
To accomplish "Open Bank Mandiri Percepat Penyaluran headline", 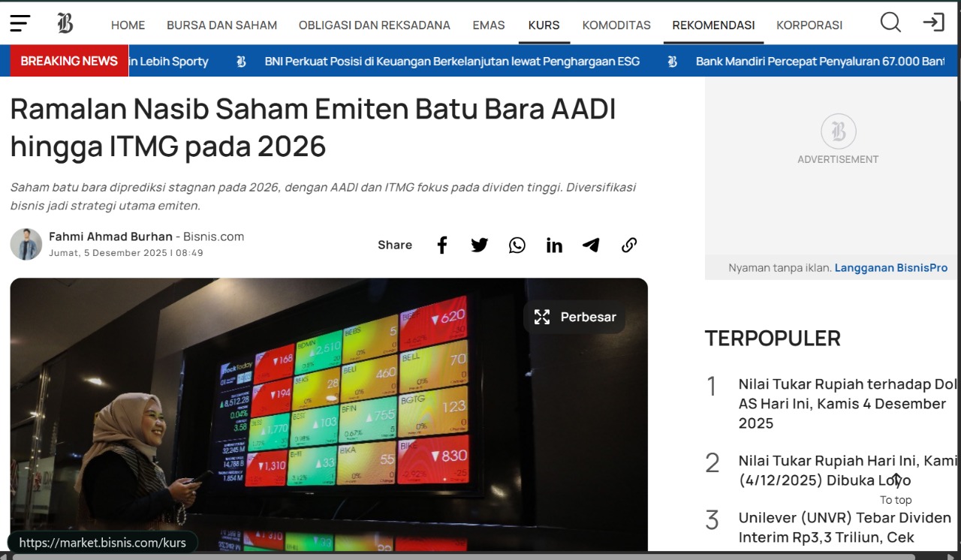I will pyautogui.click(x=820, y=62).
